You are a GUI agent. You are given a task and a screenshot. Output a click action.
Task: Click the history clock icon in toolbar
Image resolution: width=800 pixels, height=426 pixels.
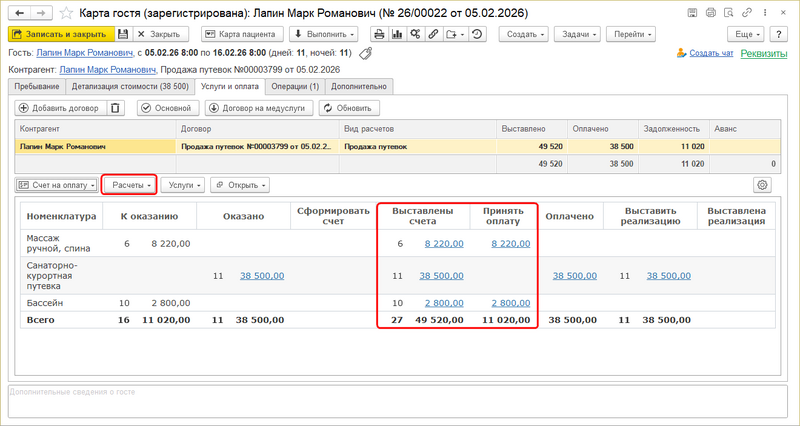click(478, 33)
